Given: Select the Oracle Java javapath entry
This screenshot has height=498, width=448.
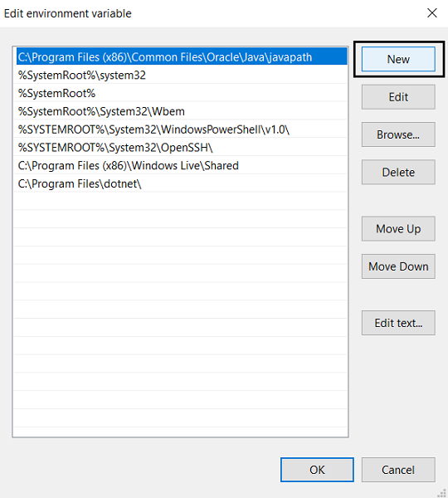Looking at the screenshot, I should click(182, 56).
